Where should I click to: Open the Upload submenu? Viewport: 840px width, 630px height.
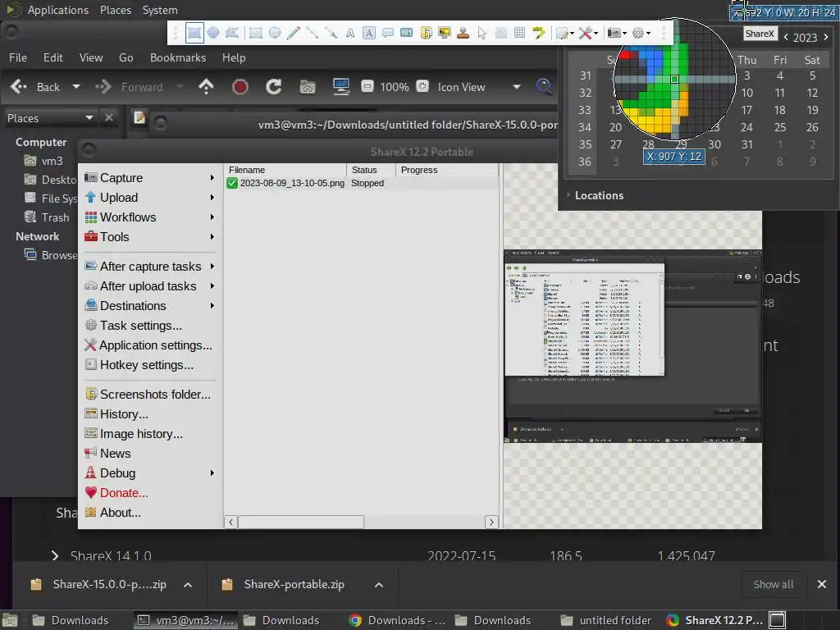click(149, 198)
